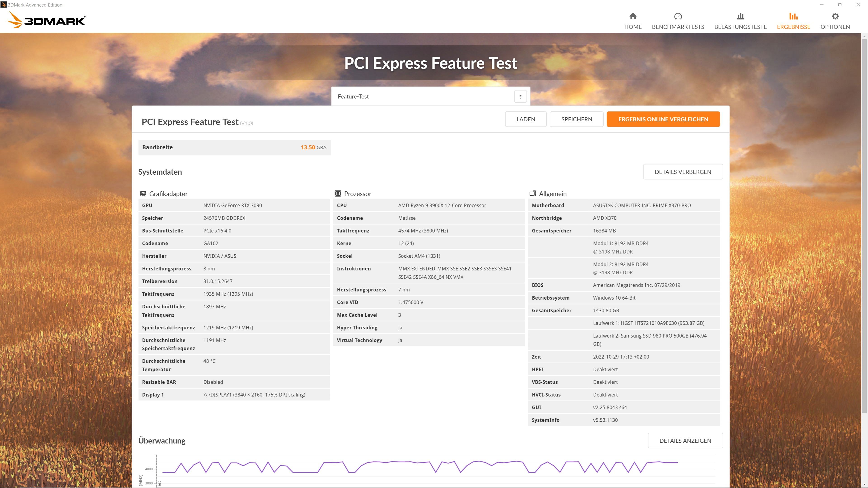Viewport: 868px width, 488px height.
Task: Click the Benchmarktests gauge icon
Action: point(678,16)
